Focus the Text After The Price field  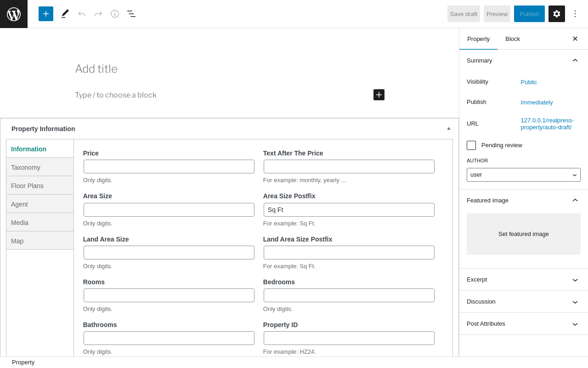tap(349, 167)
